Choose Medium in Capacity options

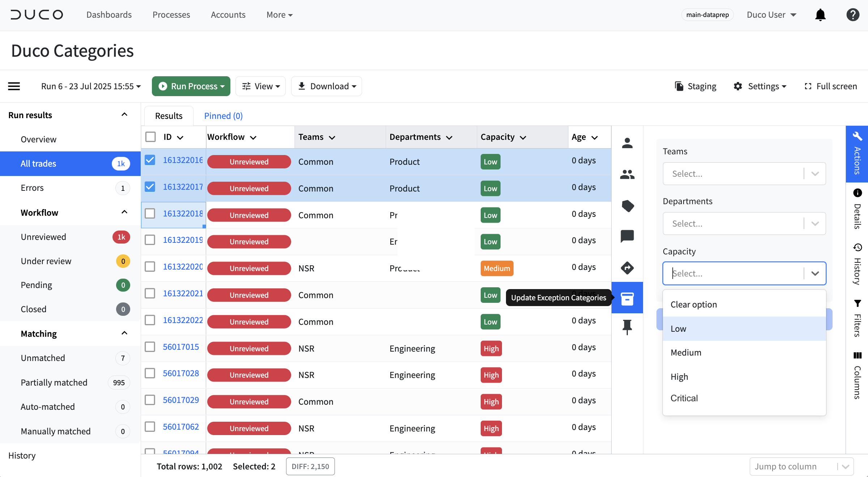pos(744,353)
